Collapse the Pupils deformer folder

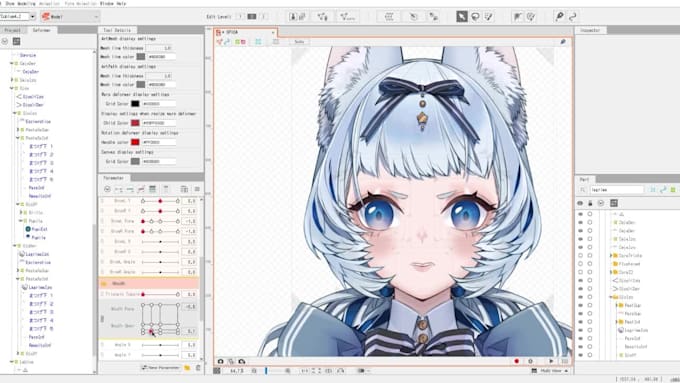tap(20, 221)
